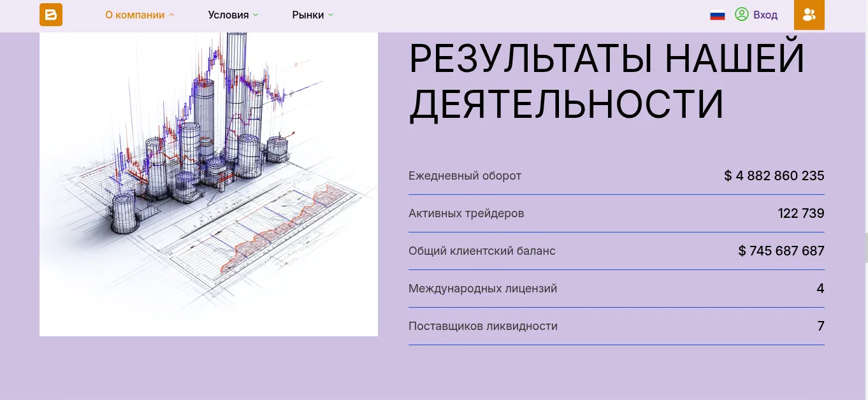
Task: Expand the Рынки dropdown arrow
Action: point(331,15)
